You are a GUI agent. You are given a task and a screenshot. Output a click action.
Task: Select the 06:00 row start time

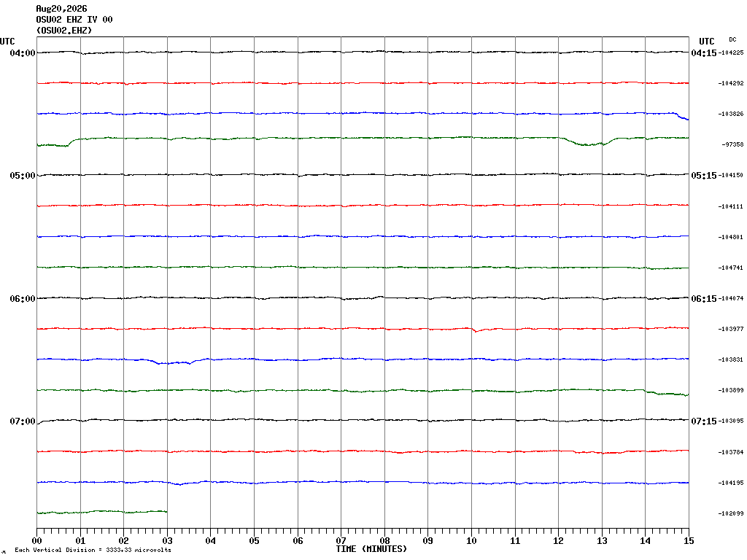[23, 298]
